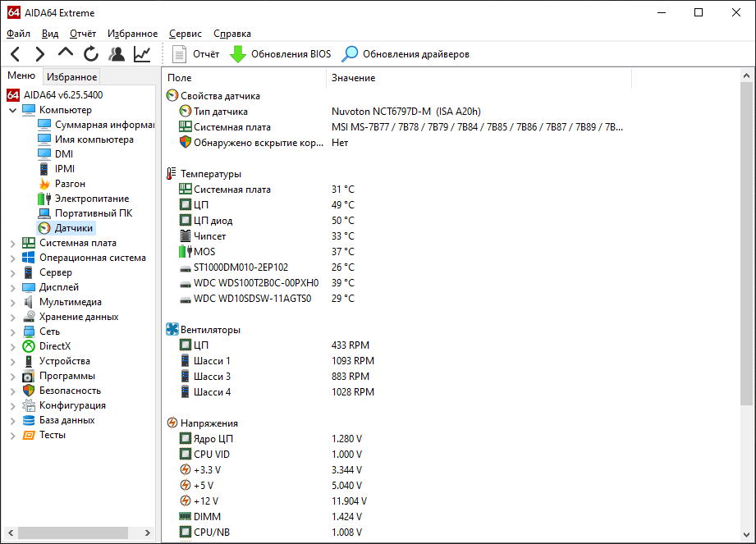The image size is (756, 544).
Task: Collapse the Компьютер tree node
Action: coord(13,110)
